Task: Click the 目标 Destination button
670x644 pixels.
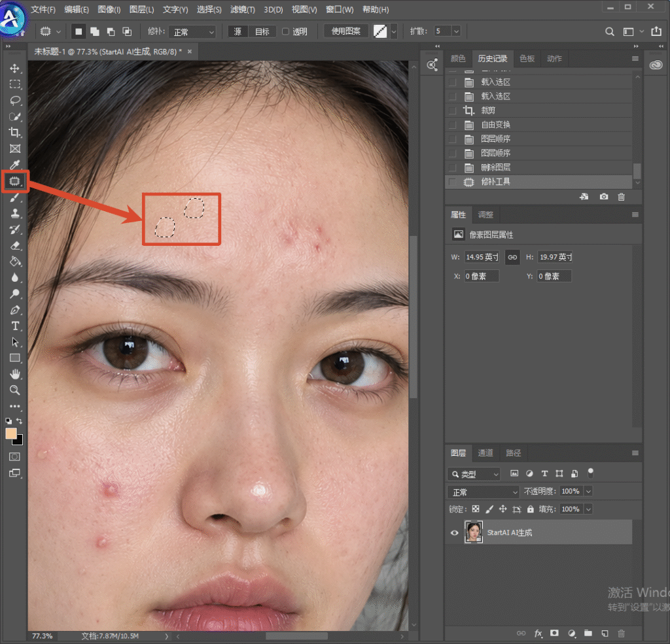Action: [262, 31]
